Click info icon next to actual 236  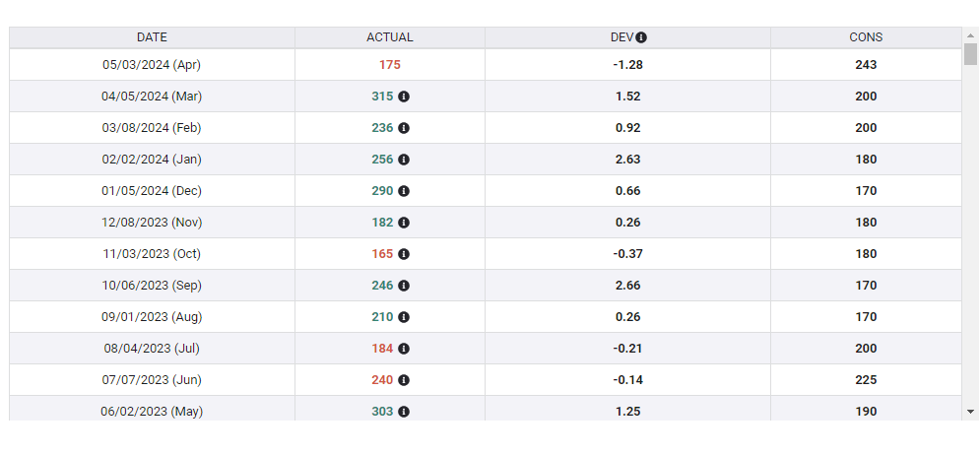click(404, 128)
